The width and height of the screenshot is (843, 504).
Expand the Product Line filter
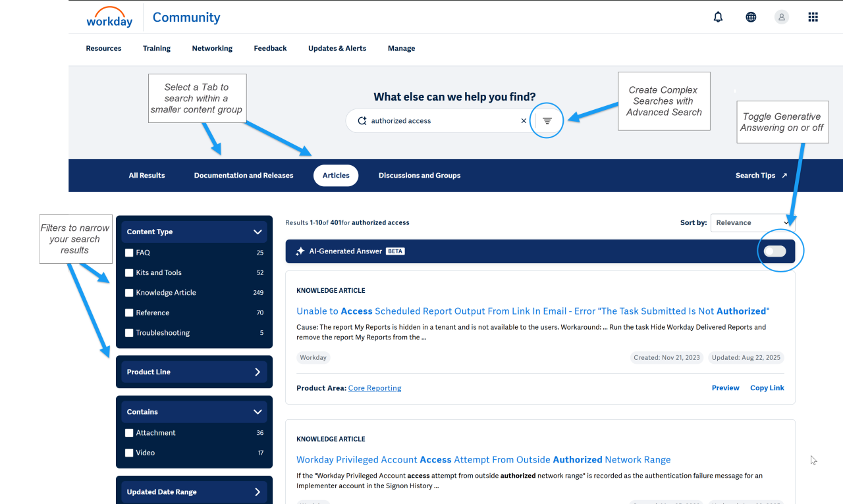(194, 372)
